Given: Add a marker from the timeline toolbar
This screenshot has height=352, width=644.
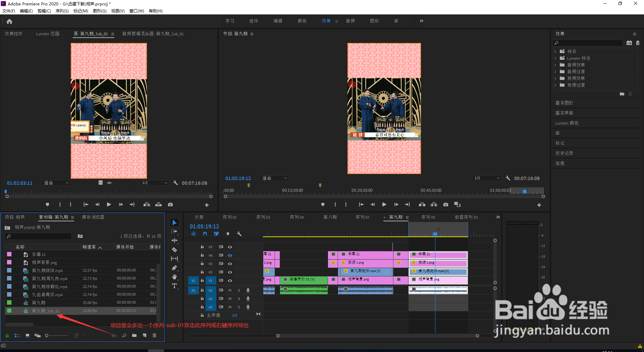Looking at the screenshot, I should click(x=228, y=234).
